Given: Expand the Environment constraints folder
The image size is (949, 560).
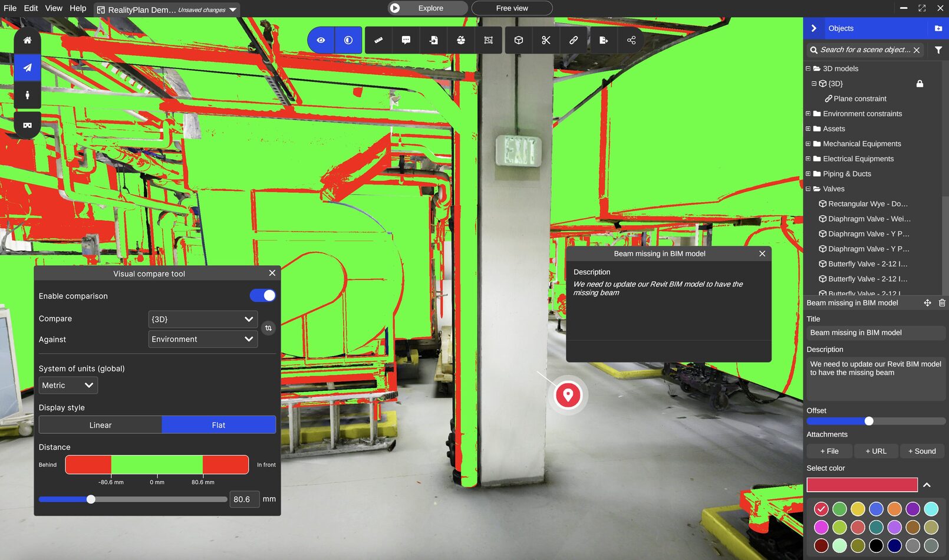Looking at the screenshot, I should click(808, 114).
